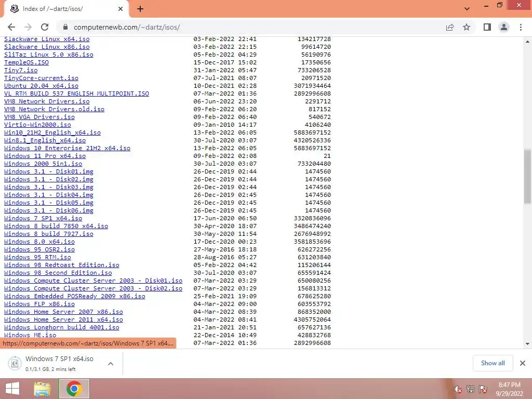Download Tiny7.iso

click(21, 70)
